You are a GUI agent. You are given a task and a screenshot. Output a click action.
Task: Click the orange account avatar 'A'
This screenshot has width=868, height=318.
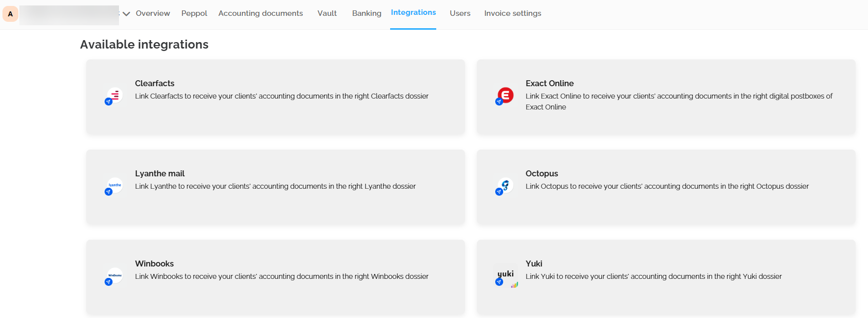10,14
